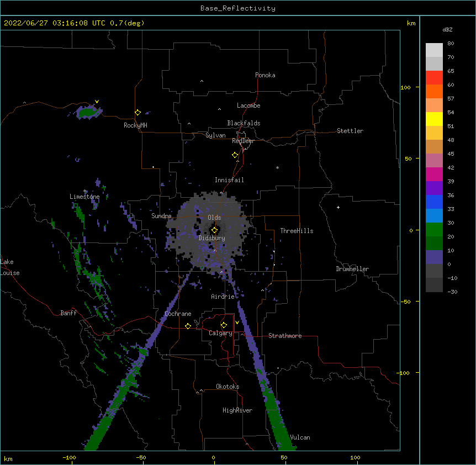Image resolution: width=476 pixels, height=465 pixels.
Task: Click the Base_Reflectivity title
Action: pos(238,8)
